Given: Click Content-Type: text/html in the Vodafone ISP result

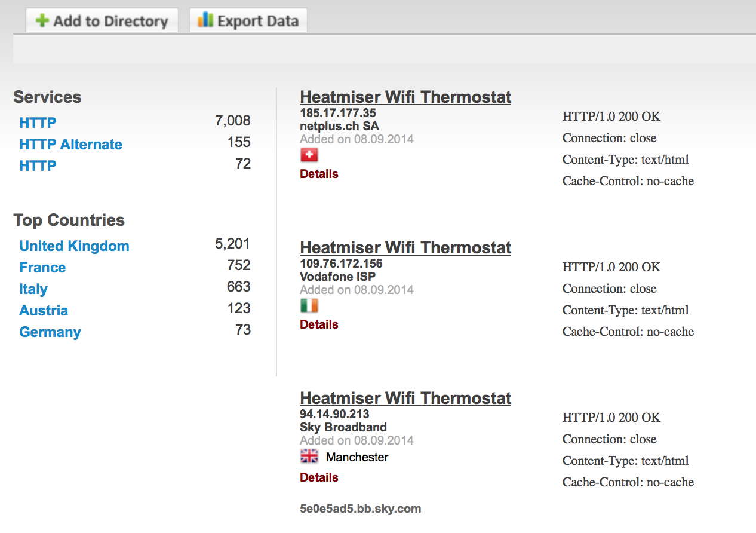Looking at the screenshot, I should coord(626,310).
